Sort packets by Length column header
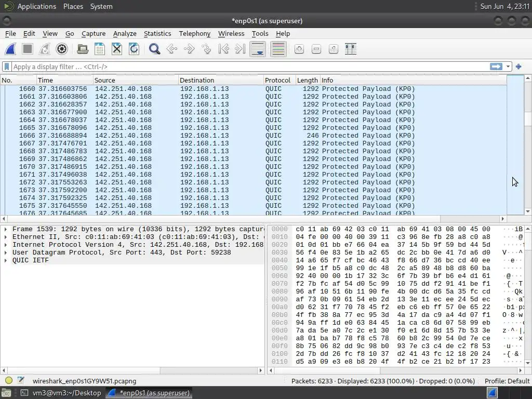Viewport: 532px width, 399px height. pyautogui.click(x=308, y=80)
